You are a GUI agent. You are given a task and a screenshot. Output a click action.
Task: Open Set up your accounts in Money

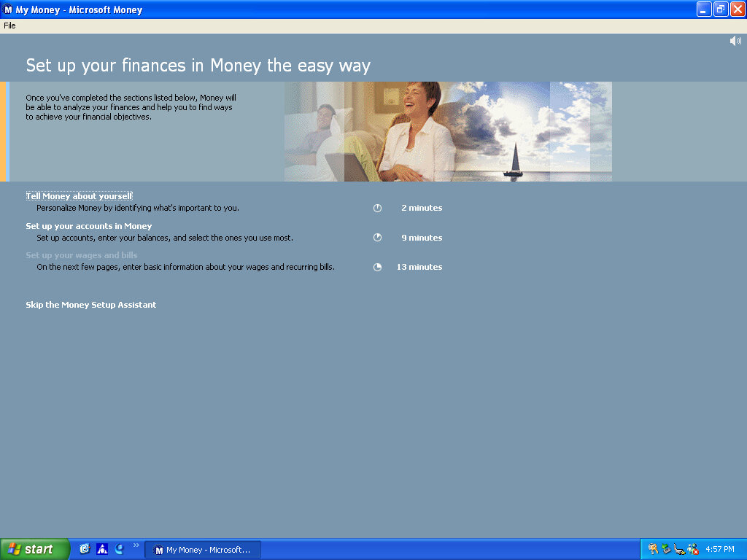(x=89, y=226)
